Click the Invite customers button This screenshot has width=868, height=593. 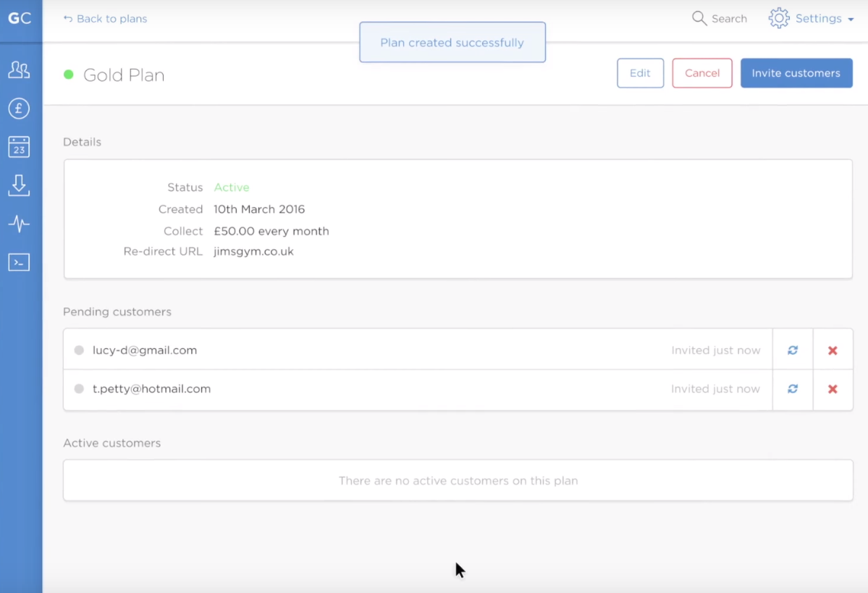pos(796,73)
